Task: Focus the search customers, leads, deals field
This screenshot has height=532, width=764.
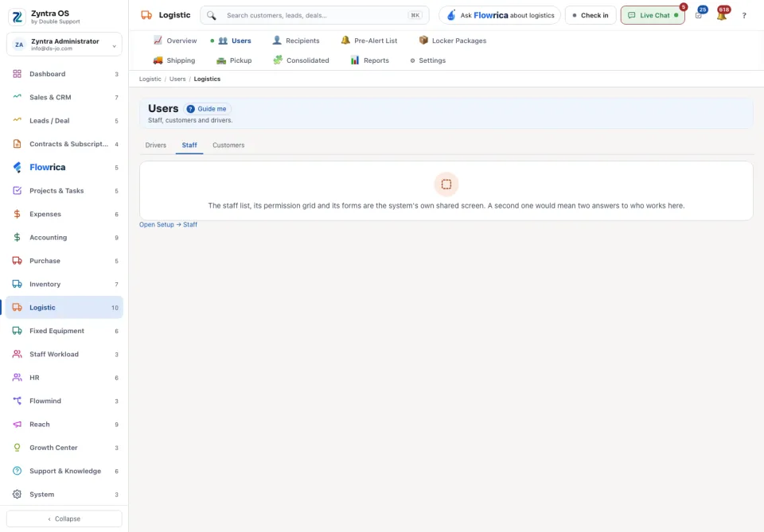Action: coord(315,16)
